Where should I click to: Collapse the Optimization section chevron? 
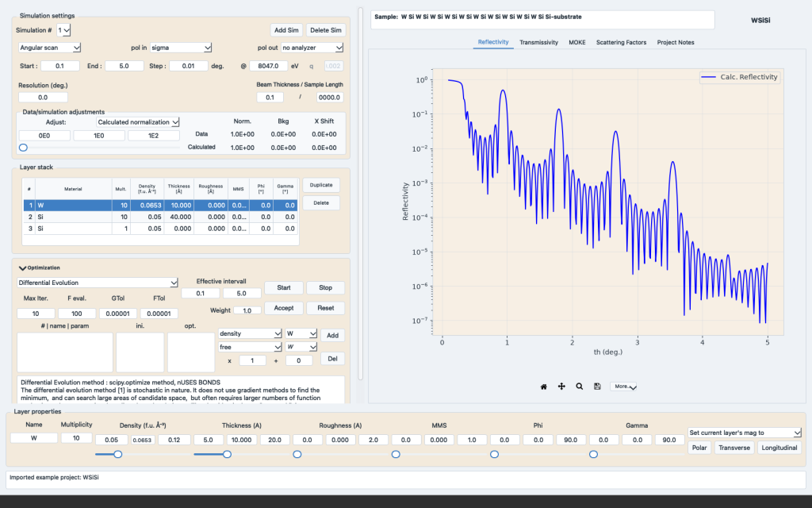pos(22,268)
